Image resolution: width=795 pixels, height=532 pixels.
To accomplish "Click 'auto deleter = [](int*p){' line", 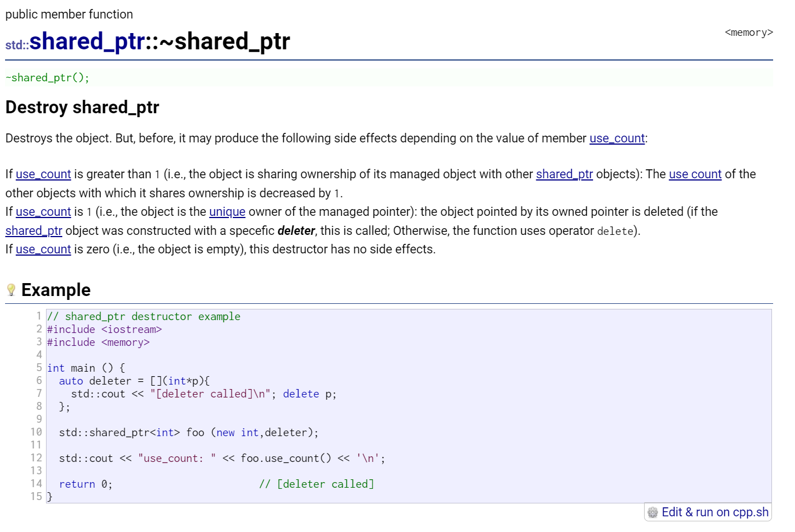I will tap(134, 381).
